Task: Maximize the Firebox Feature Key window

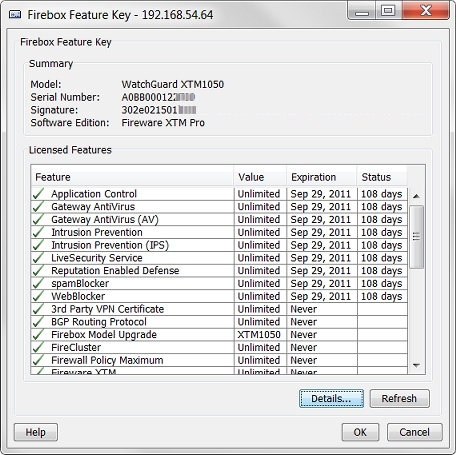Action: click(388, 10)
